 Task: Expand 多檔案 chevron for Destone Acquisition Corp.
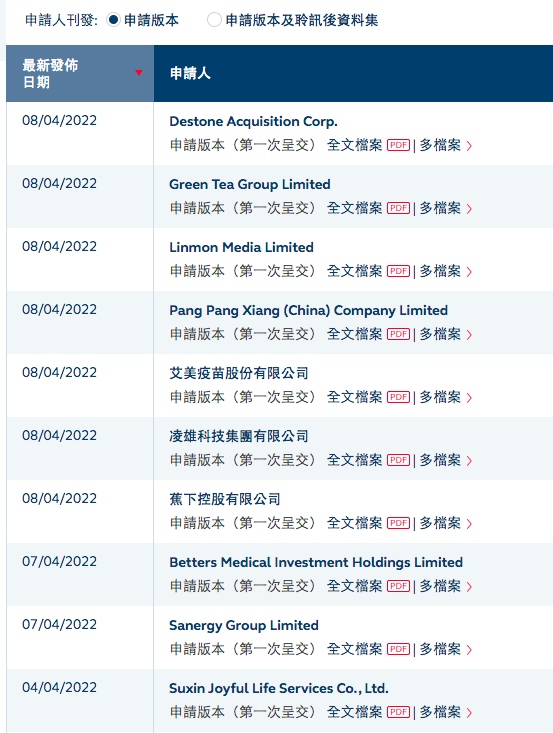469,146
